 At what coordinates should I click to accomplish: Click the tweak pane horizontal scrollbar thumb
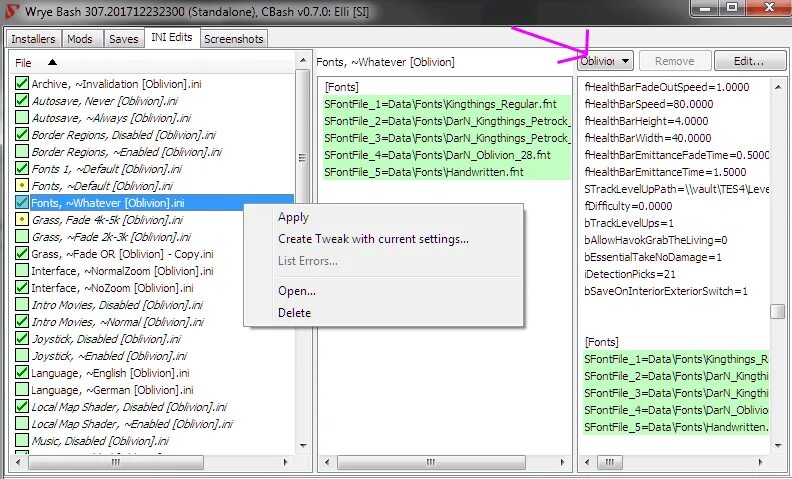(x=431, y=462)
